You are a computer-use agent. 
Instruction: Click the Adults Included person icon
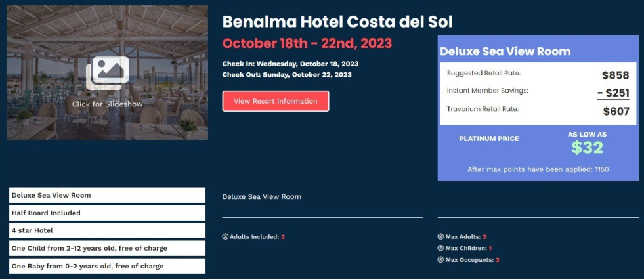(225, 236)
